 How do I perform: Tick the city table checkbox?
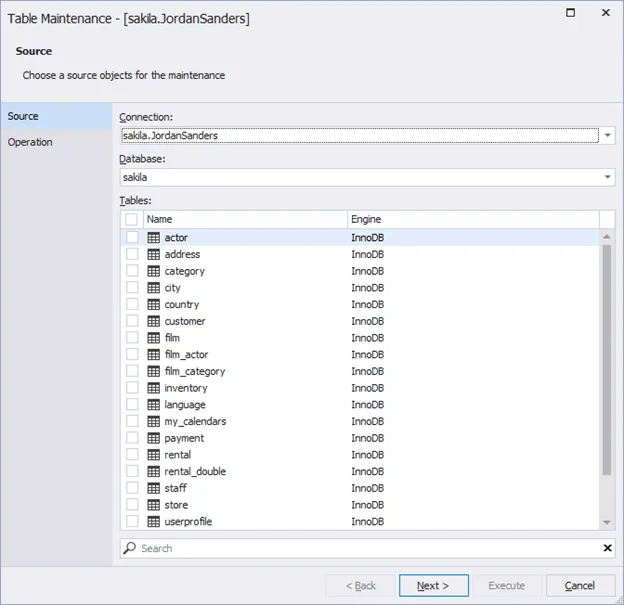tap(132, 287)
